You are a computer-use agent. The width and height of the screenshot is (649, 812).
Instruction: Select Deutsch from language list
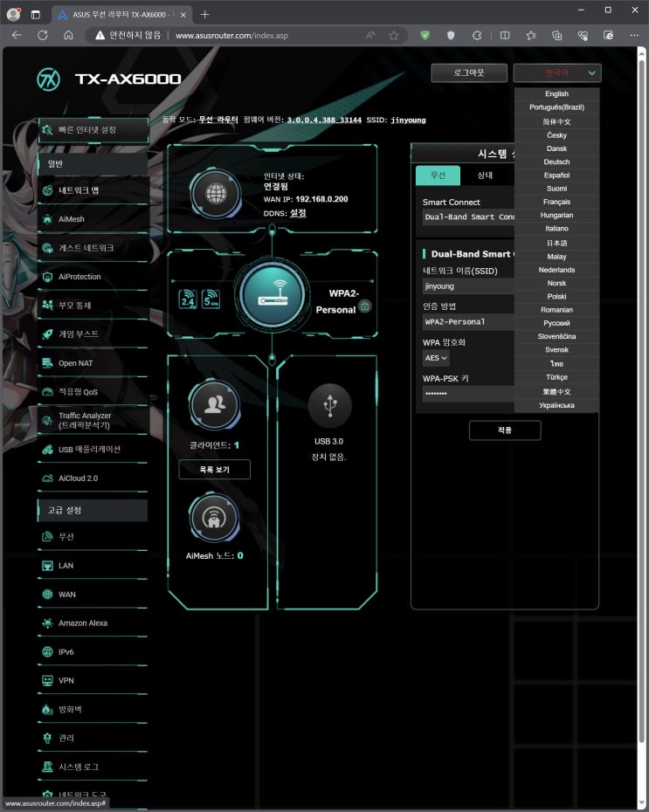(556, 162)
